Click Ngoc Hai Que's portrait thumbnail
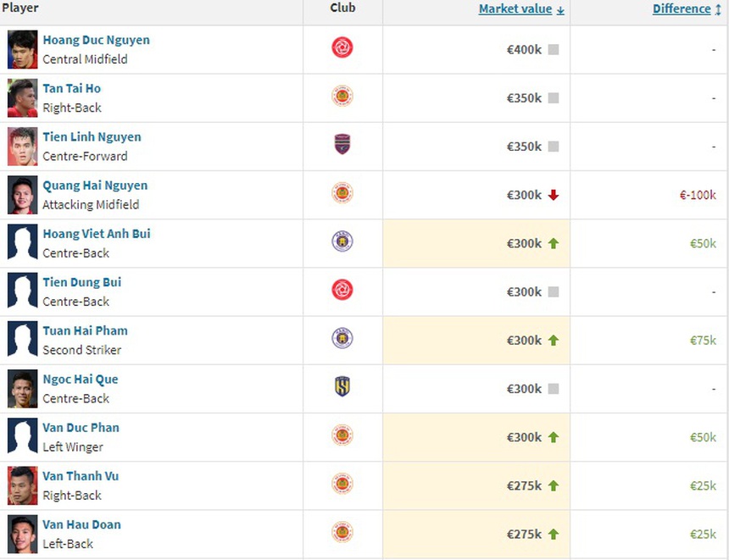 point(23,389)
